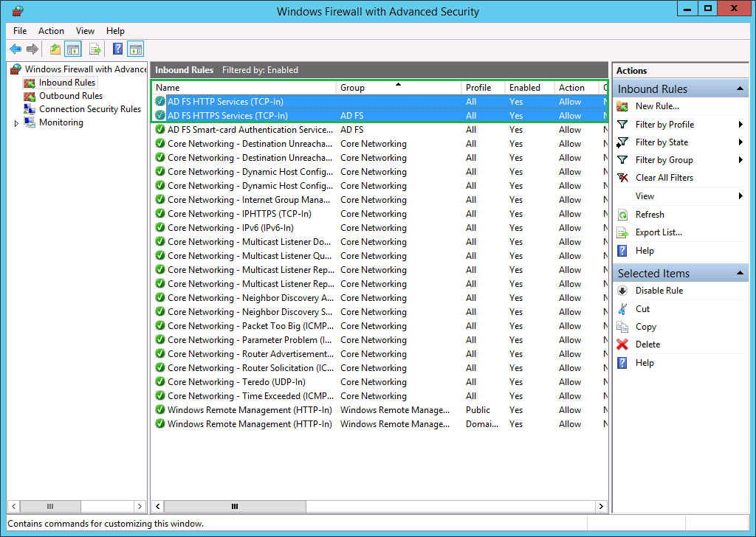756x537 pixels.
Task: Click the tree pane horizontal scrollbar thumb
Action: tap(50, 506)
